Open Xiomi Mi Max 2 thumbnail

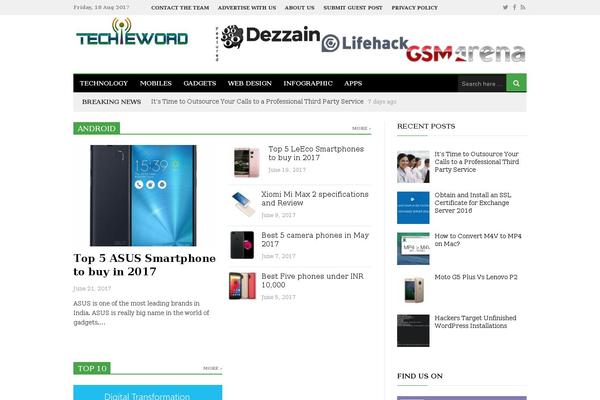pyautogui.click(x=243, y=204)
